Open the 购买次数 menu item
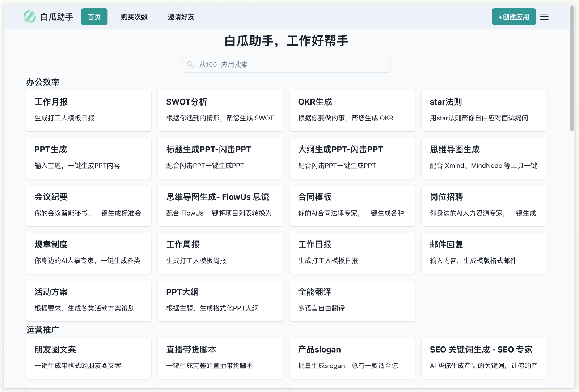Screen dimensions: 579x392 (x=134, y=17)
